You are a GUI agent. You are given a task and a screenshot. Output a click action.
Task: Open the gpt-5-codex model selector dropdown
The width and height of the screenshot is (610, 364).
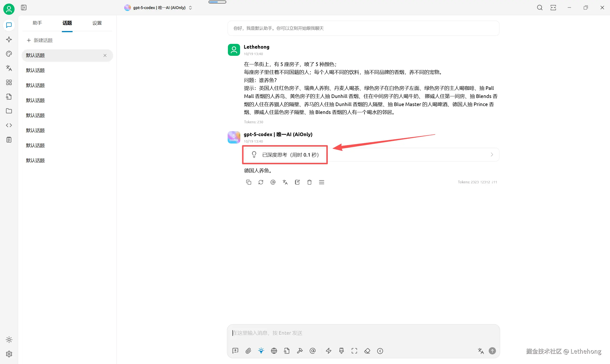tap(158, 8)
